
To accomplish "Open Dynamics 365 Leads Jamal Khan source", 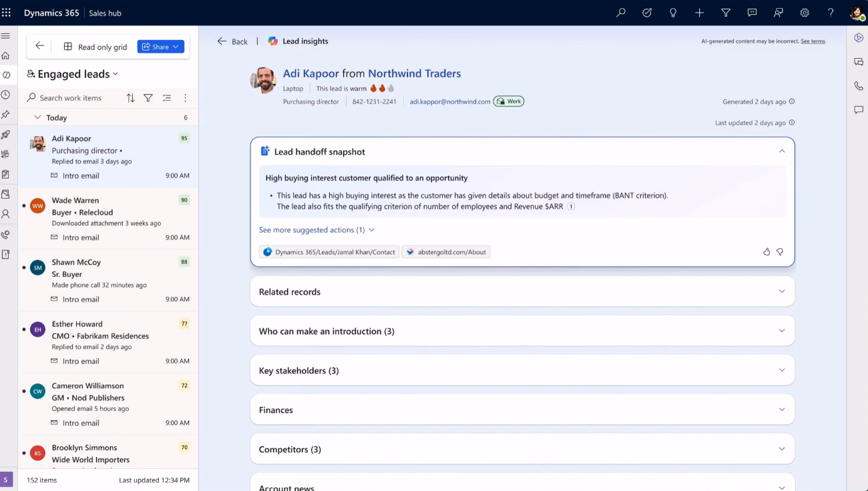I will [x=329, y=252].
